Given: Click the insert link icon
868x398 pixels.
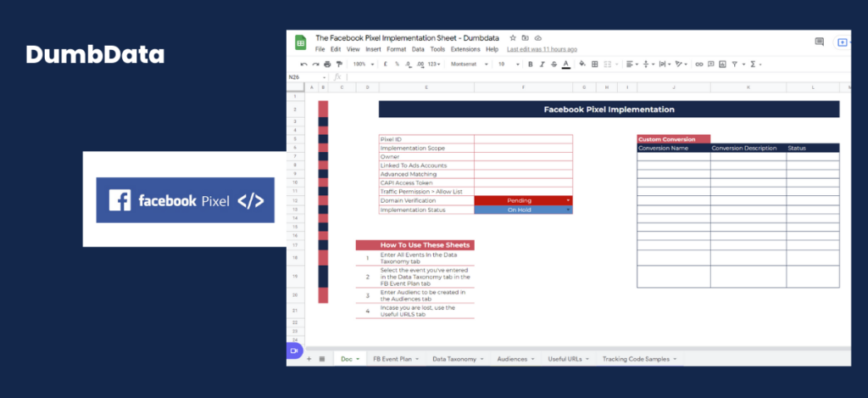Looking at the screenshot, I should [699, 64].
